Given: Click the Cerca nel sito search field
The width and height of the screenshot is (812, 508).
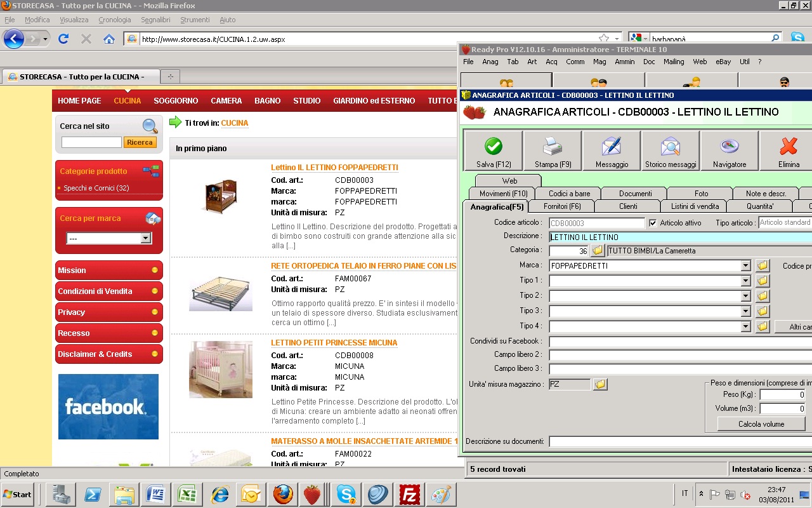Looking at the screenshot, I should [x=91, y=142].
